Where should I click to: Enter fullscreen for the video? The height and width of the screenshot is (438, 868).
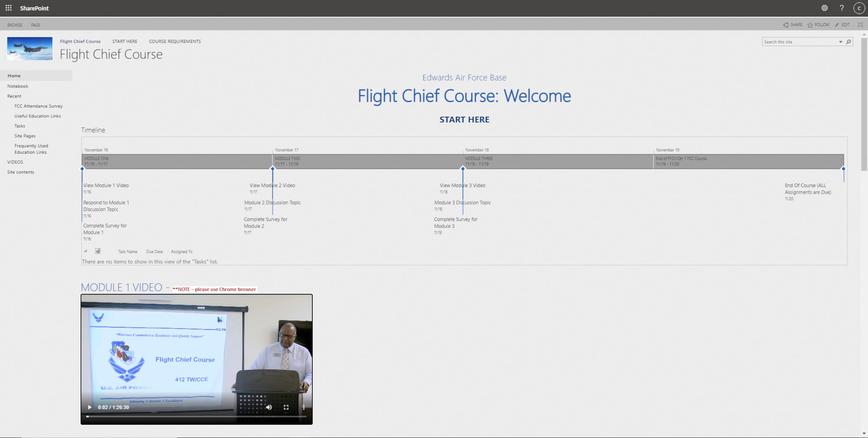(x=286, y=407)
